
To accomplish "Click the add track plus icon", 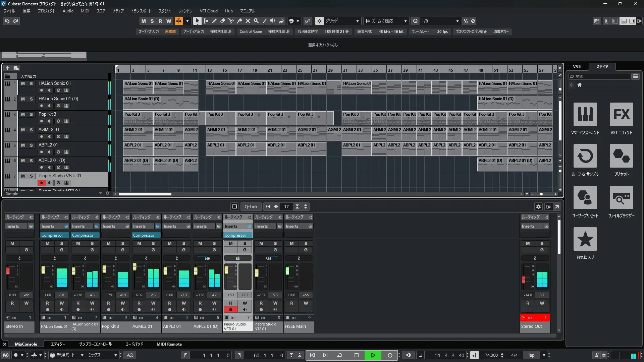I will click(x=7, y=68).
